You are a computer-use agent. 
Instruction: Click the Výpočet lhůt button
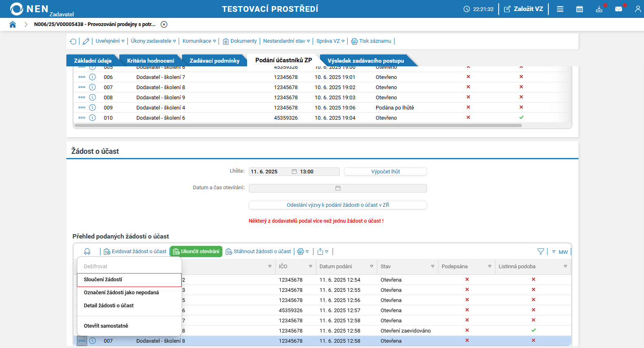[x=386, y=172]
